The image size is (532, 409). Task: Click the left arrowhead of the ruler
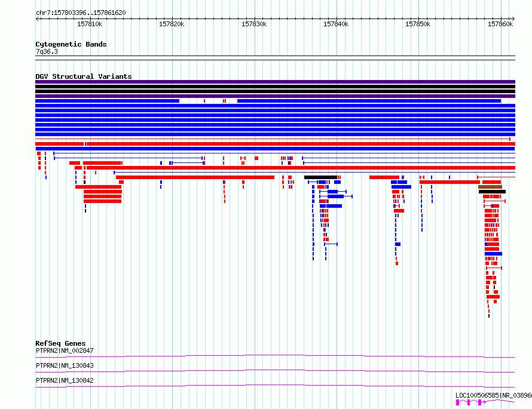tap(37, 19)
